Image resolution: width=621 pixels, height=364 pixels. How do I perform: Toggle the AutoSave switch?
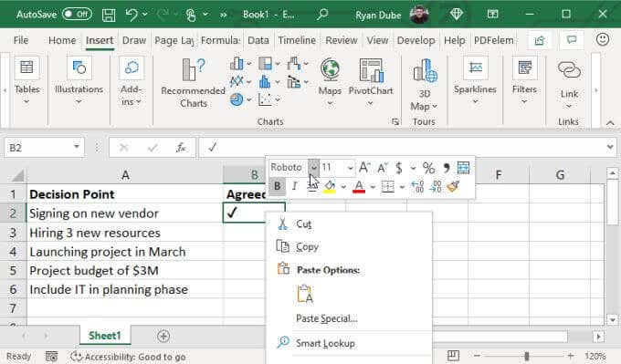point(78,15)
